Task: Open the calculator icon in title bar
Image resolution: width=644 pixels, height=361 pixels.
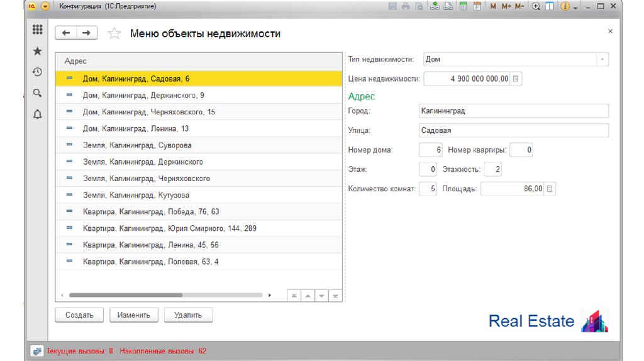Action: [x=464, y=6]
